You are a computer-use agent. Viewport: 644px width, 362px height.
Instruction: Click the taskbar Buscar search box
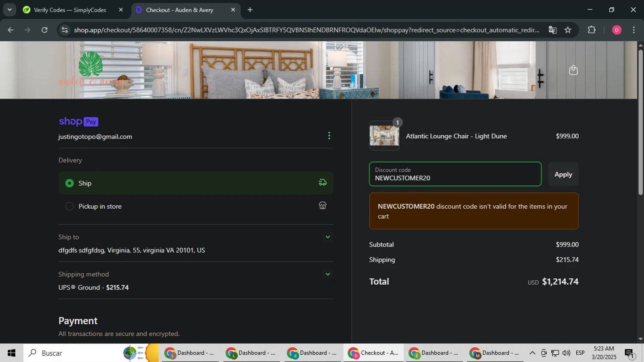(91, 353)
